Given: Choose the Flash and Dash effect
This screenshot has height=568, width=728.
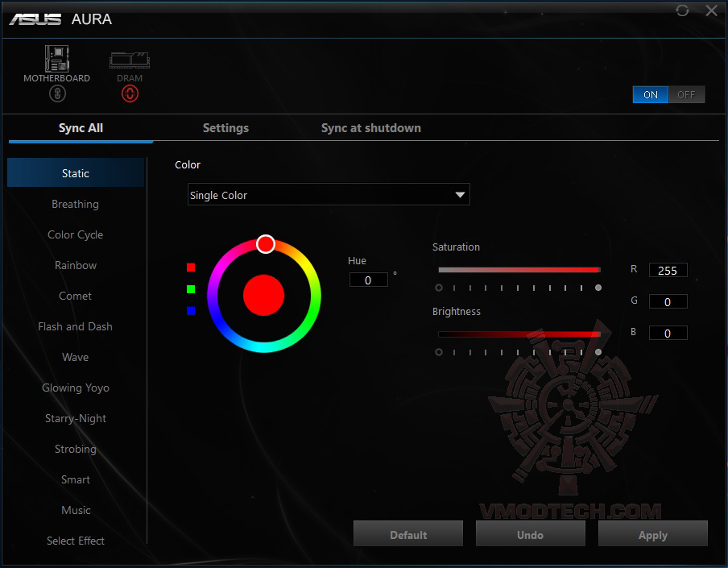Looking at the screenshot, I should point(76,326).
